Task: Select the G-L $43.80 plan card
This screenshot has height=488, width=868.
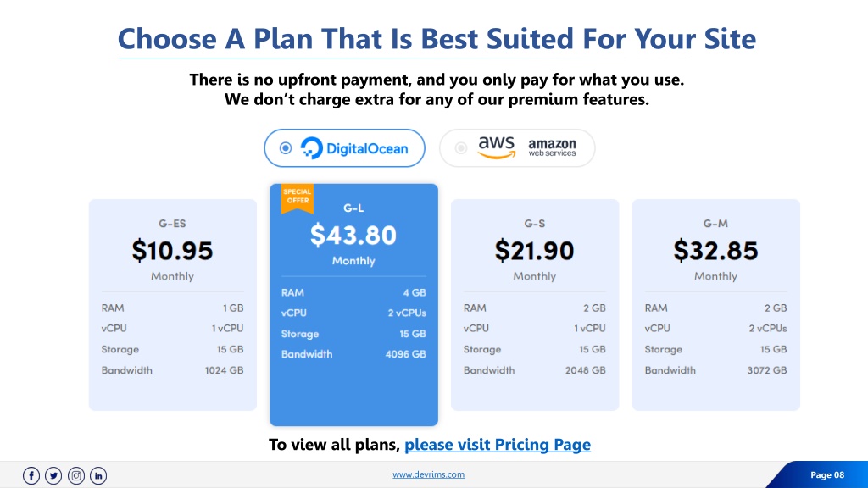Action: (353, 305)
